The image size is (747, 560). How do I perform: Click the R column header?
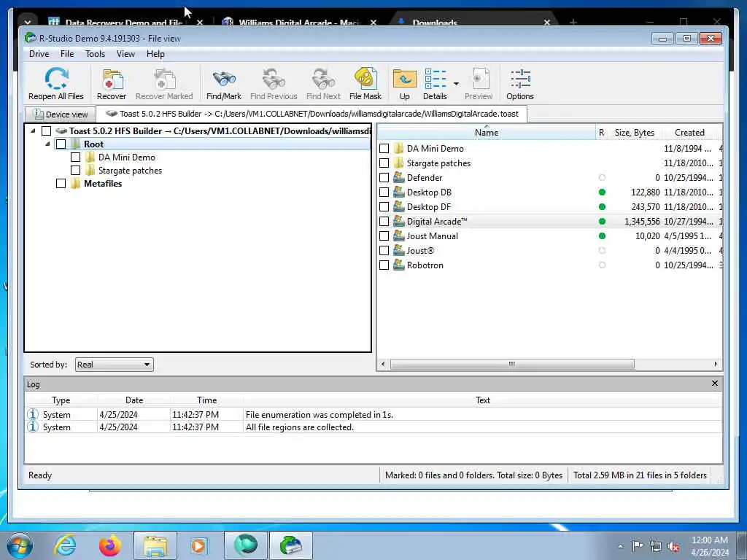coord(602,133)
